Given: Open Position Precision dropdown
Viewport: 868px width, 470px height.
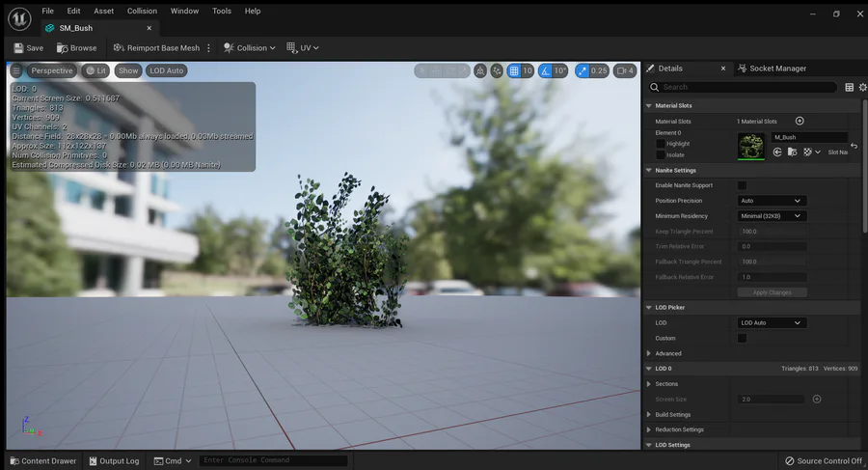Looking at the screenshot, I should 772,201.
